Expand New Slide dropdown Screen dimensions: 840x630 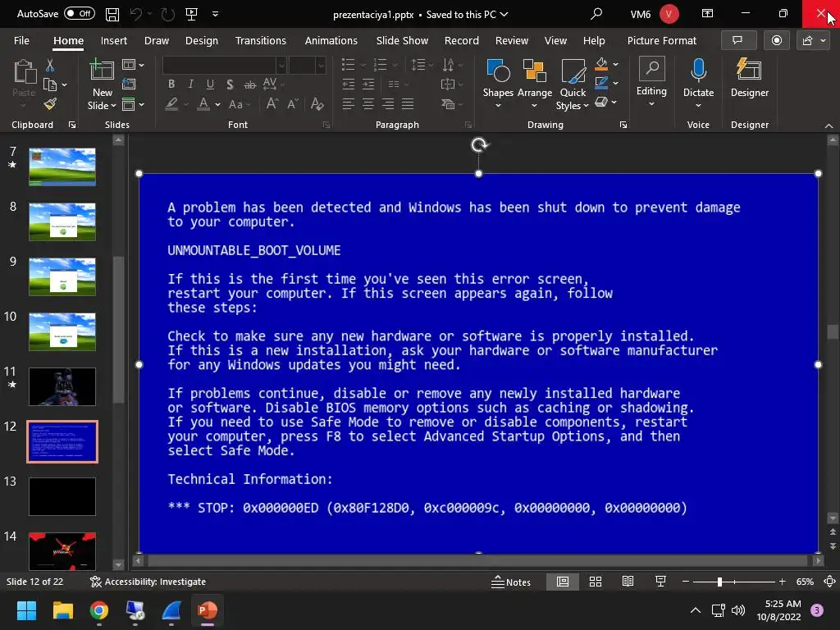pyautogui.click(x=102, y=106)
